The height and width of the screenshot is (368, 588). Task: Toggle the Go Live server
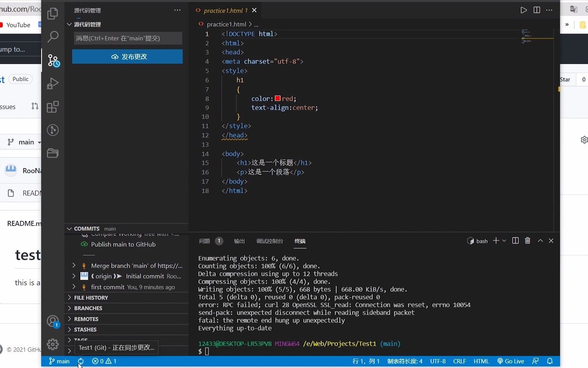click(x=510, y=361)
